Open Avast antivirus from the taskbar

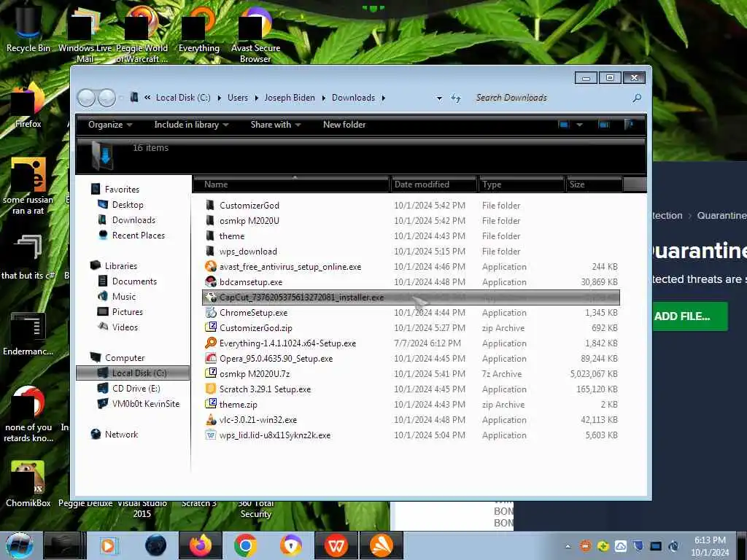coord(381,545)
